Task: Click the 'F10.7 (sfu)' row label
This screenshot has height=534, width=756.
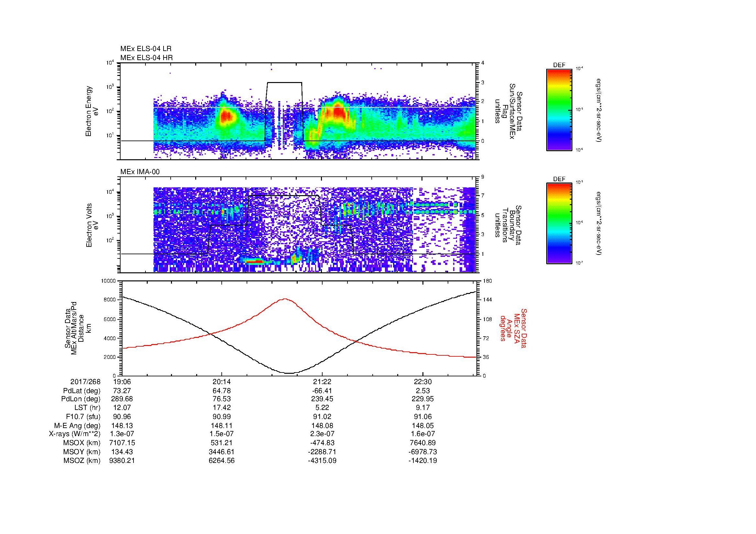Action: click(83, 416)
